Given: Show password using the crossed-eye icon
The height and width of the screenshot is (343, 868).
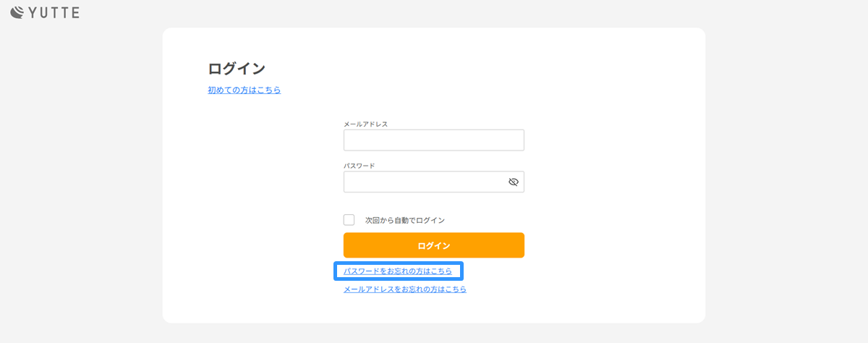Looking at the screenshot, I should pyautogui.click(x=514, y=182).
